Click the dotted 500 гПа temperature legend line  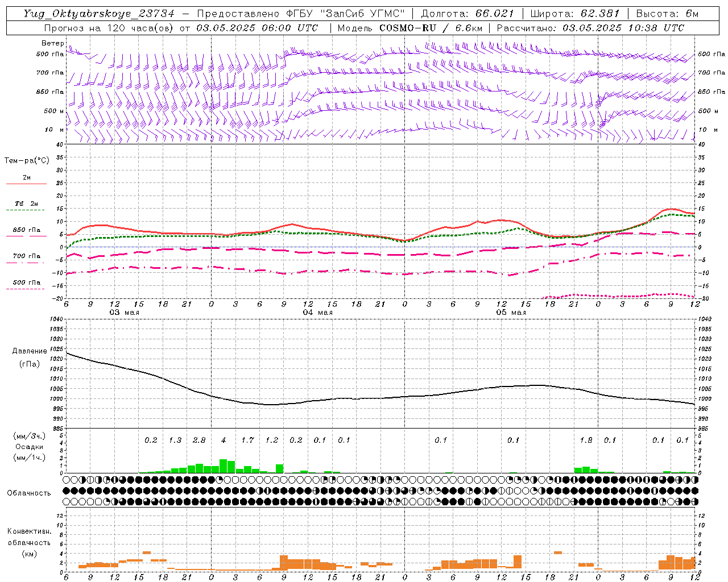coord(25,289)
